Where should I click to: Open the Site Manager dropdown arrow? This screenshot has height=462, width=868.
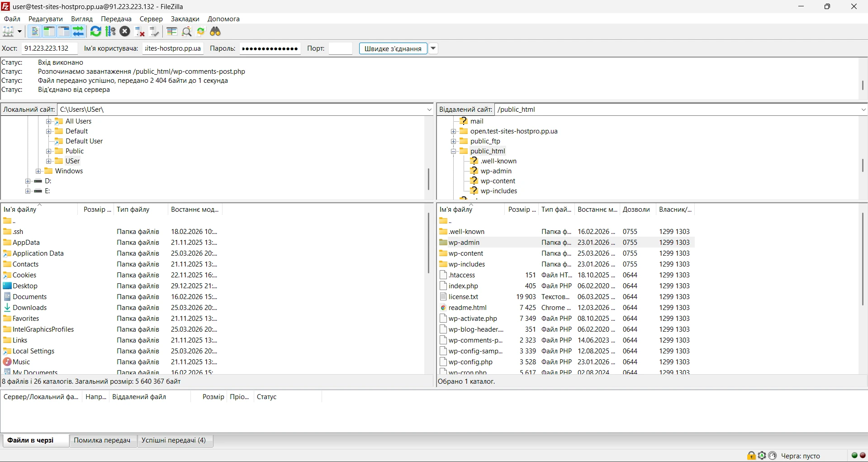[x=19, y=31]
